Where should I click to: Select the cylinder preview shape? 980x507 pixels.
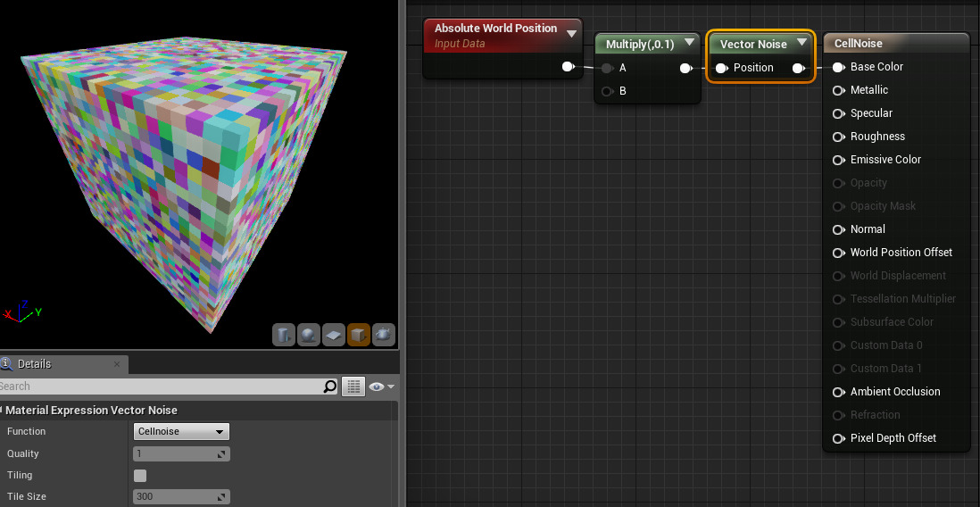[x=284, y=335]
